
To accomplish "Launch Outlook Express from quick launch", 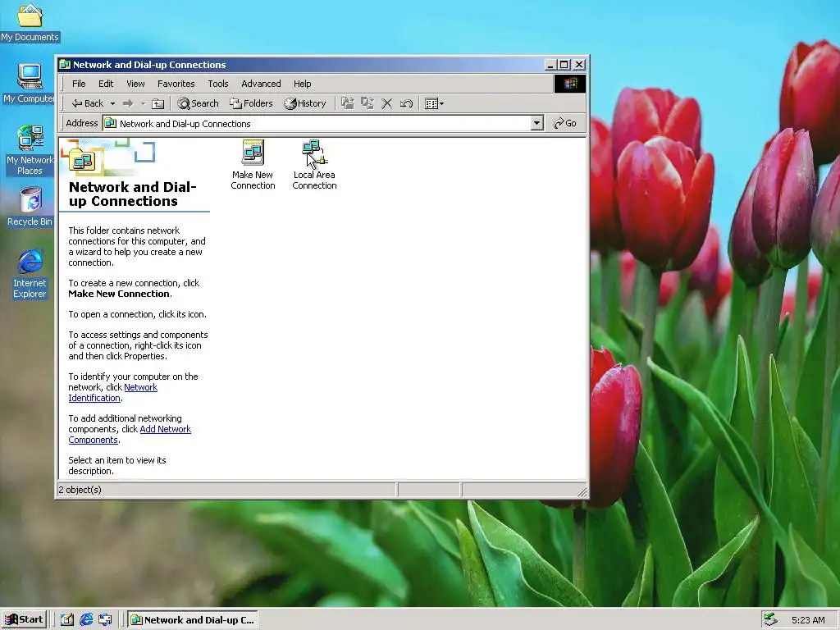I will tap(105, 620).
